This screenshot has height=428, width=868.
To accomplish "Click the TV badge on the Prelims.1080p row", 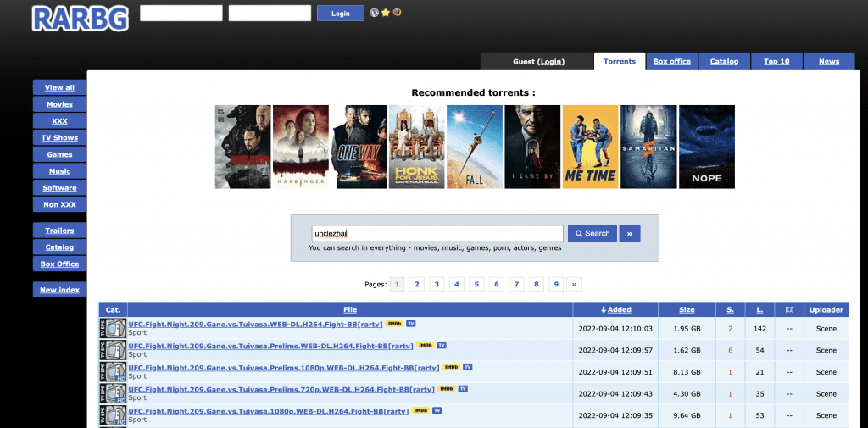I will pyautogui.click(x=468, y=366).
